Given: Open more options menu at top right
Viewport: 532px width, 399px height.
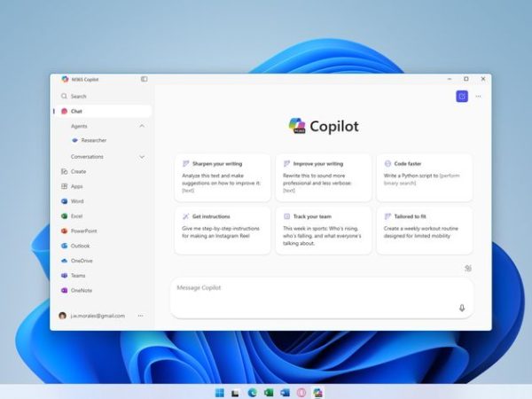Looking at the screenshot, I should point(479,96).
